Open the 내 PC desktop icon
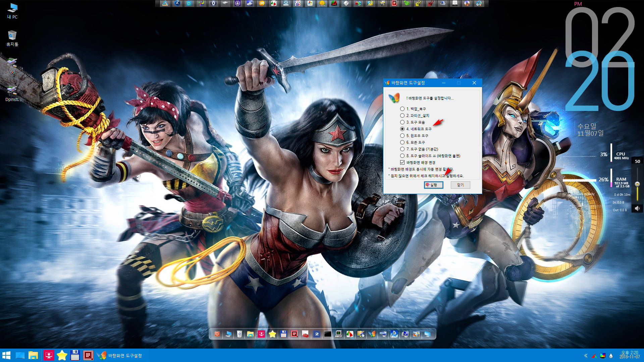 pyautogui.click(x=12, y=11)
